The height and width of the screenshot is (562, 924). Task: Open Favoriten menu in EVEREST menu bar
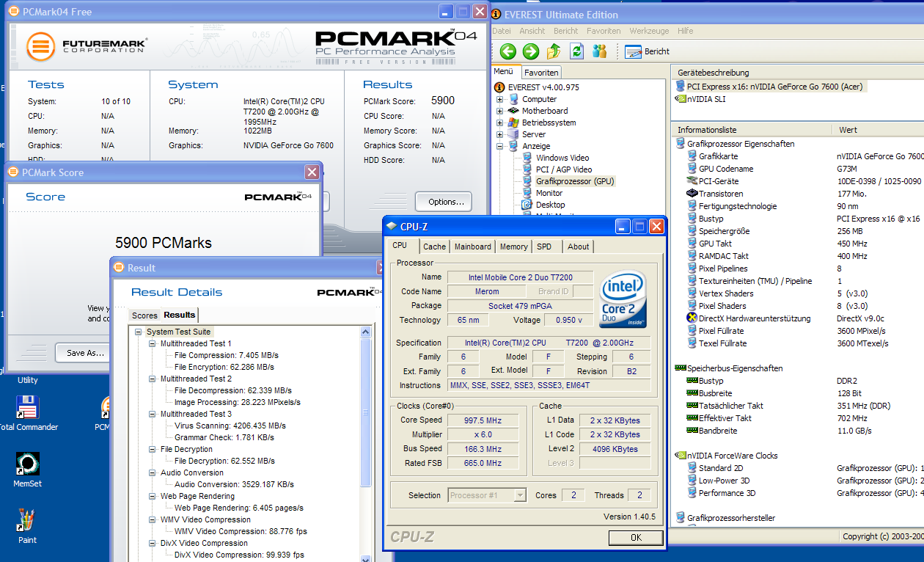(604, 31)
